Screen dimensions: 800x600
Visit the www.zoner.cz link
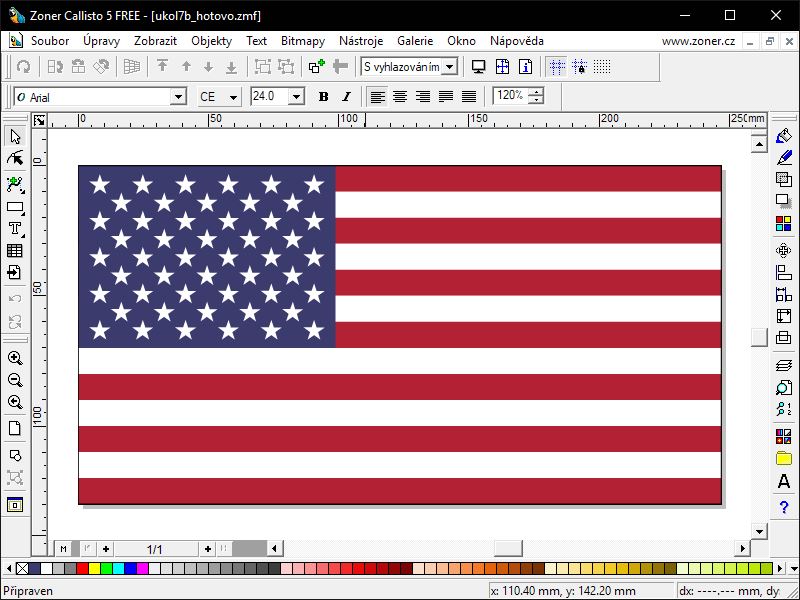(x=698, y=41)
